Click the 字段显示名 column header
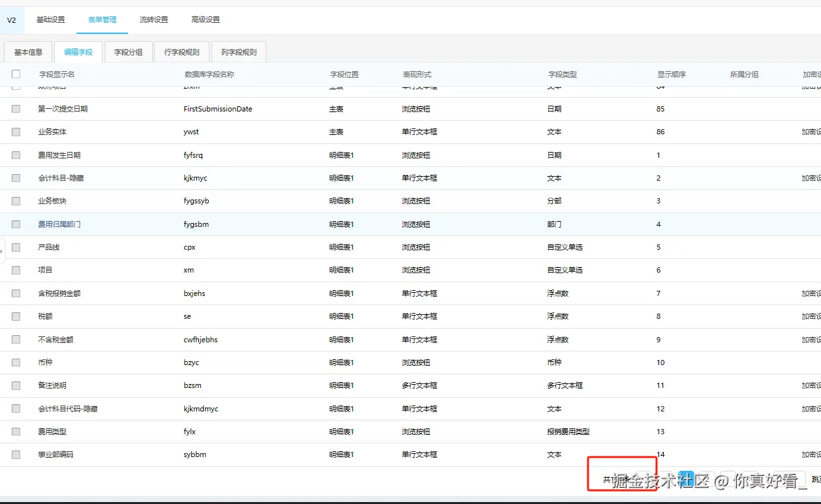Image resolution: width=821 pixels, height=504 pixels. (57, 74)
